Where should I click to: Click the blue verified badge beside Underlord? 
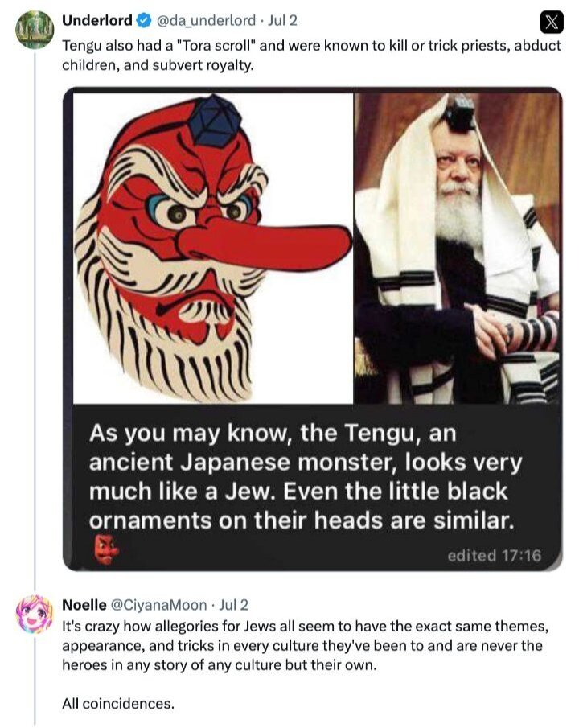point(144,20)
